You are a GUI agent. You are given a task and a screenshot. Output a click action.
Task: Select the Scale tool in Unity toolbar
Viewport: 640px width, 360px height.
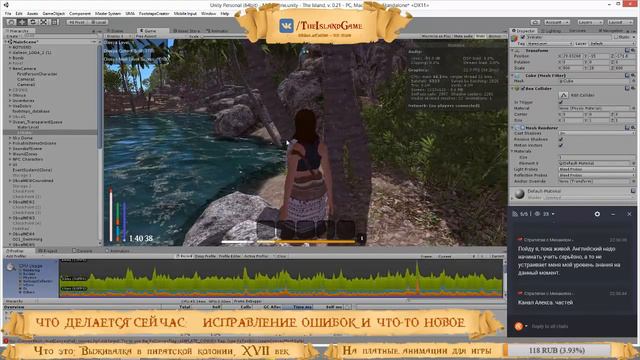point(44,22)
